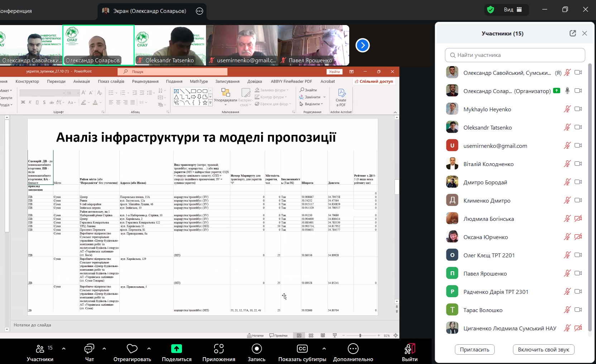596x364 pixels.
Task: Start recording with the Record icon
Action: tap(256, 349)
